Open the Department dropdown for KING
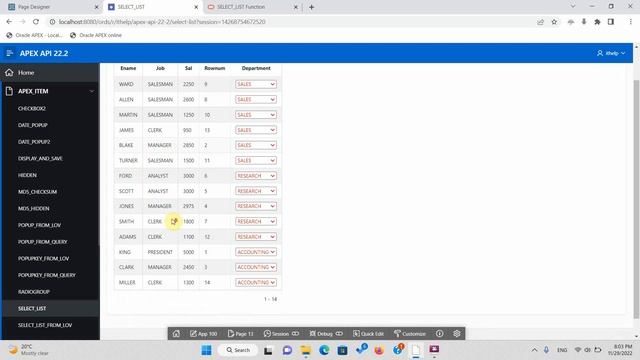The image size is (640, 360). (x=256, y=252)
